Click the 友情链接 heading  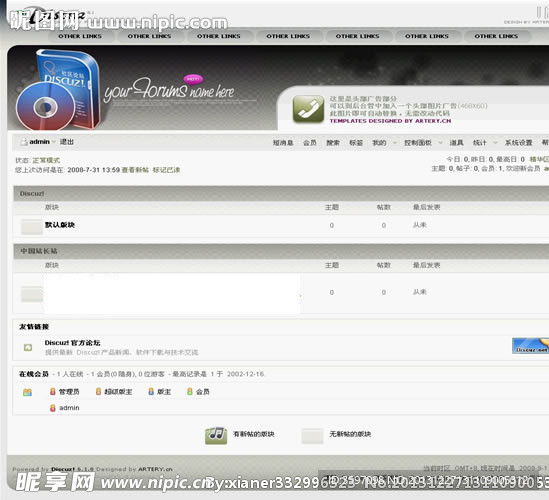(34, 327)
